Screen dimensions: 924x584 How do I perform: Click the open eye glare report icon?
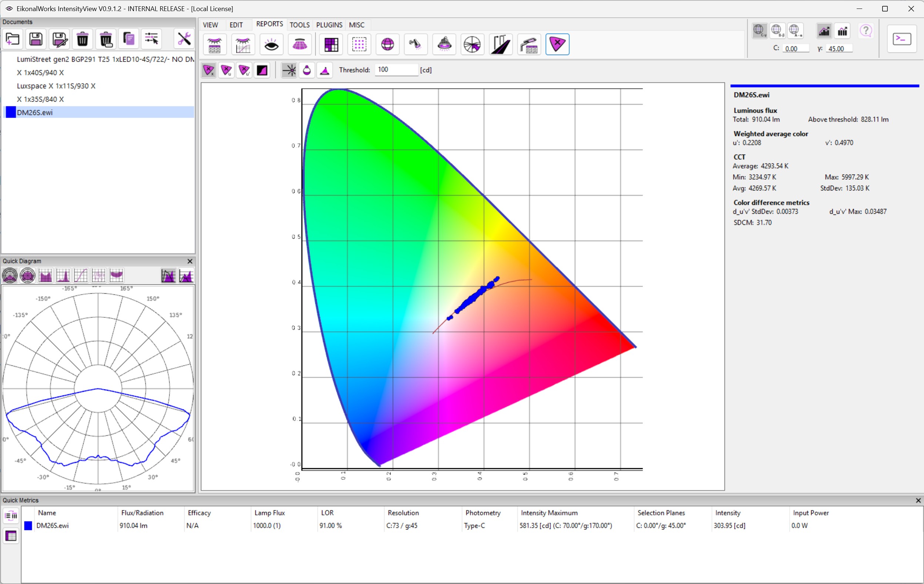272,44
